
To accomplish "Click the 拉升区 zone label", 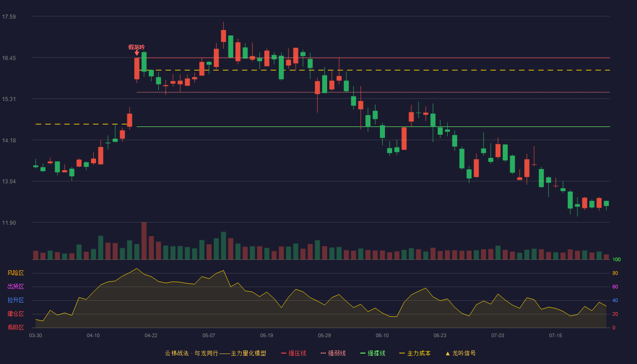I will coord(15,300).
